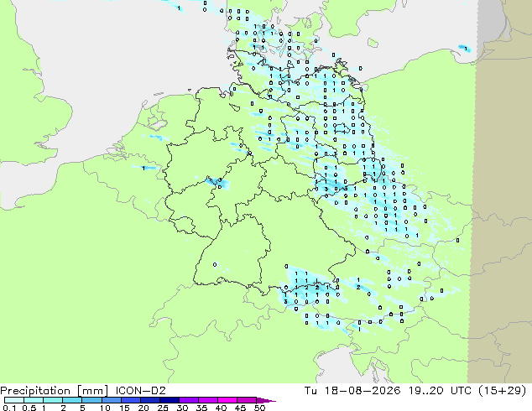This screenshot has height=411, width=532.
Task: Click the legend scale label '25'
Action: point(163,408)
